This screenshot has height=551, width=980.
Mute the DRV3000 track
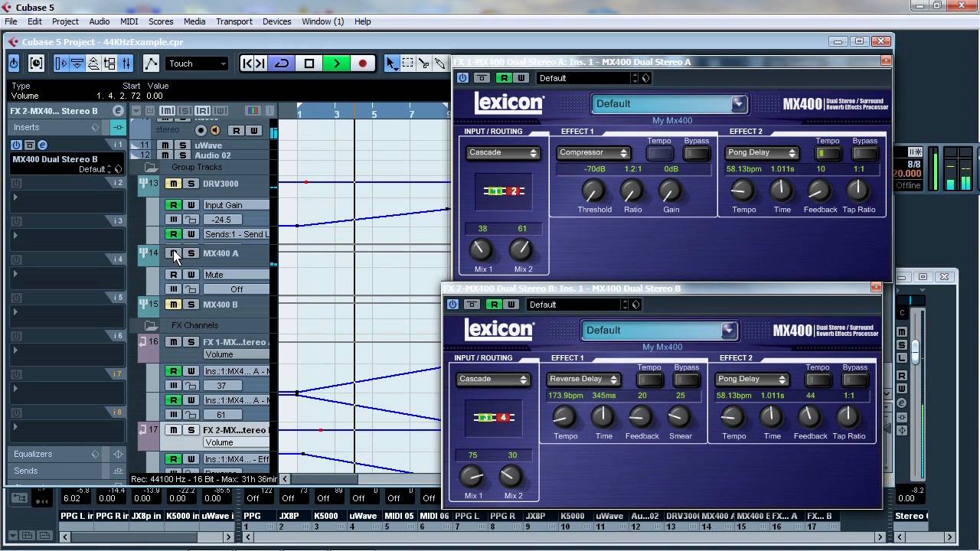(174, 184)
